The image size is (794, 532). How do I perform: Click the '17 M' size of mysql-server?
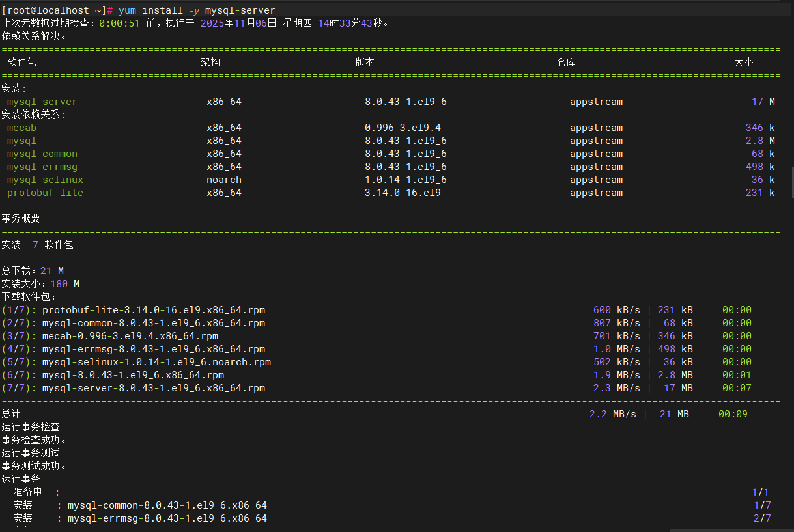pos(763,102)
